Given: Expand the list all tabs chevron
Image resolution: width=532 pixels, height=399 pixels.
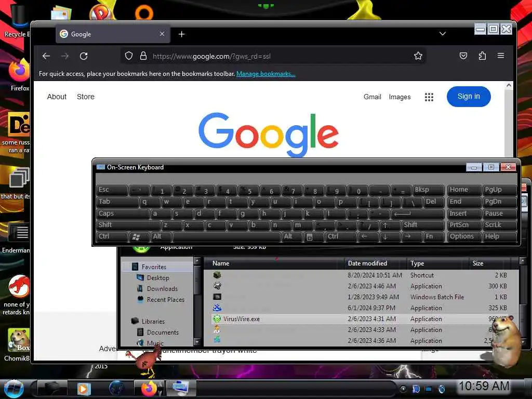Looking at the screenshot, I should pos(443,34).
